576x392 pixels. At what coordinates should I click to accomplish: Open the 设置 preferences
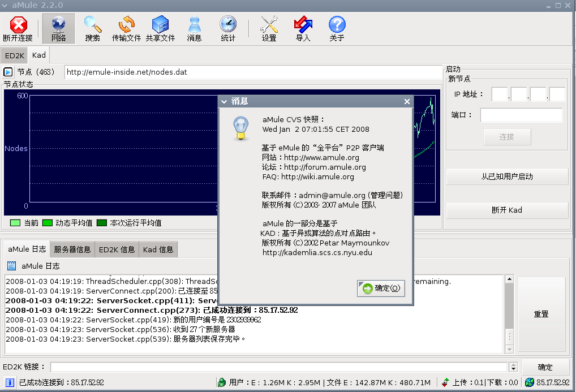pyautogui.click(x=269, y=29)
